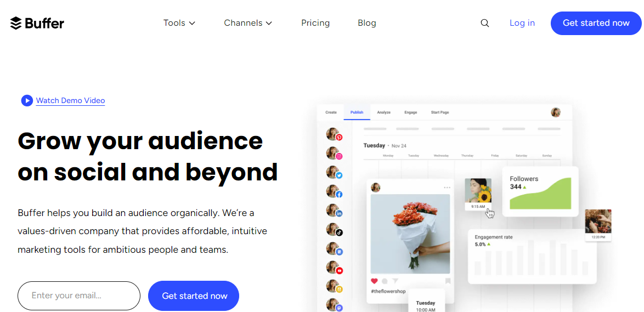Go to the Pricing page
Image resolution: width=644 pixels, height=312 pixels.
click(x=315, y=23)
